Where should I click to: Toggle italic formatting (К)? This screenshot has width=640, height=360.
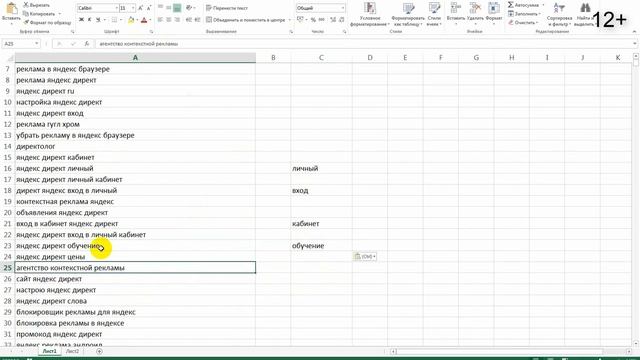pyautogui.click(x=89, y=20)
